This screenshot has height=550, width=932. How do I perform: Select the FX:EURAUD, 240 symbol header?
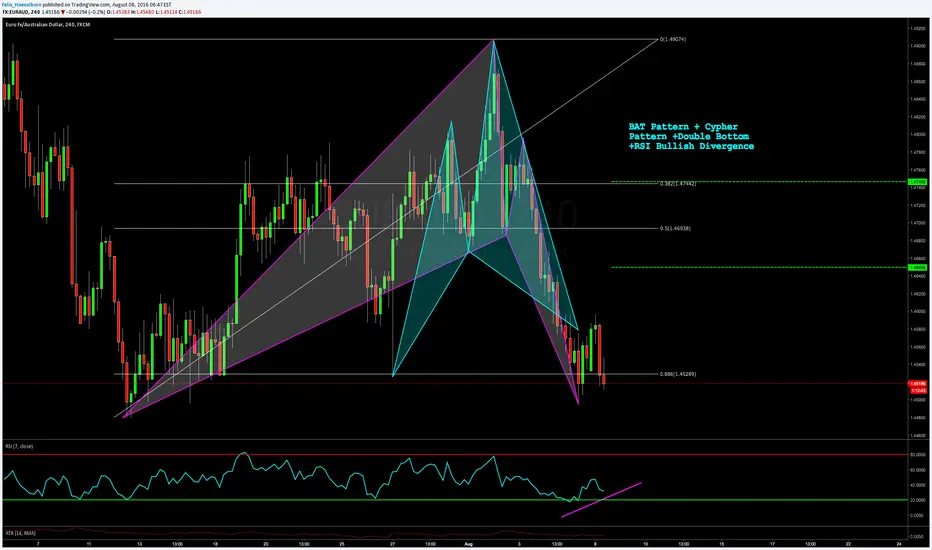coord(21,12)
